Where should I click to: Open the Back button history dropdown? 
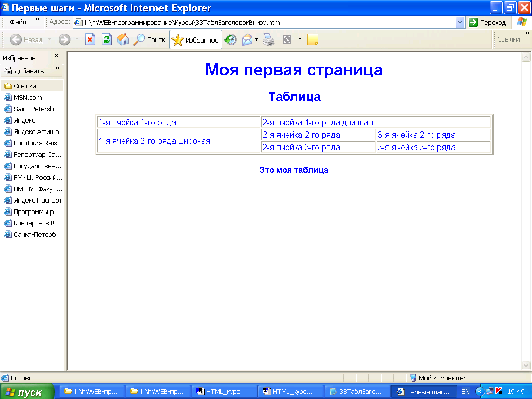[49, 39]
